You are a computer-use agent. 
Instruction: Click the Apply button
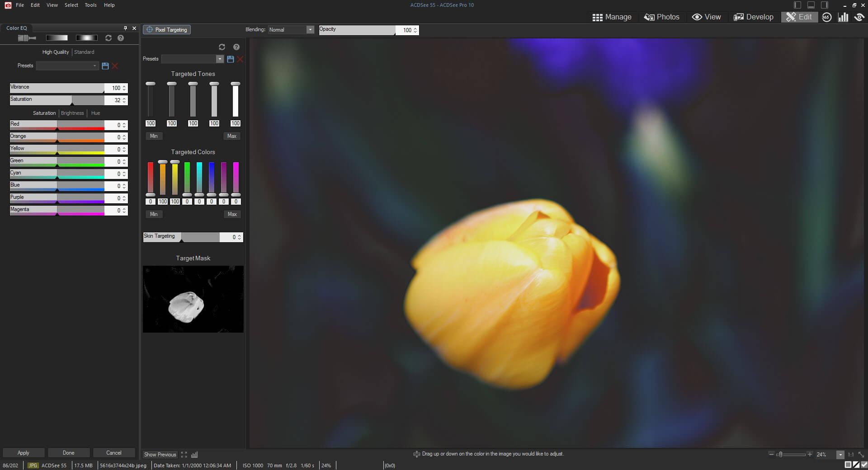(23, 452)
